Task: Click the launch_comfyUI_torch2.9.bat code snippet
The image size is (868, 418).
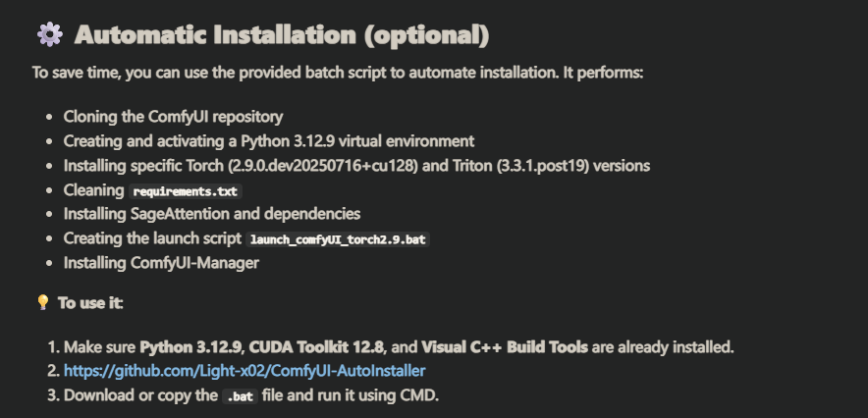Action: click(x=339, y=239)
